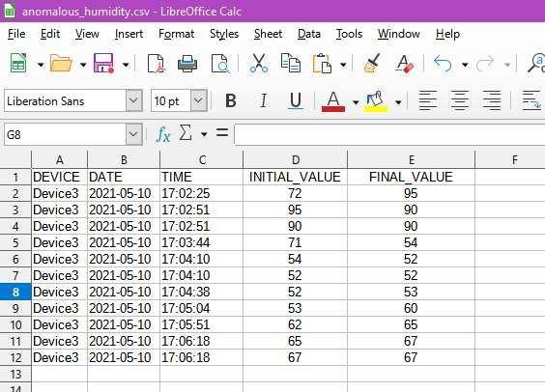Toggle Bold formatting
545x392 pixels.
[231, 101]
